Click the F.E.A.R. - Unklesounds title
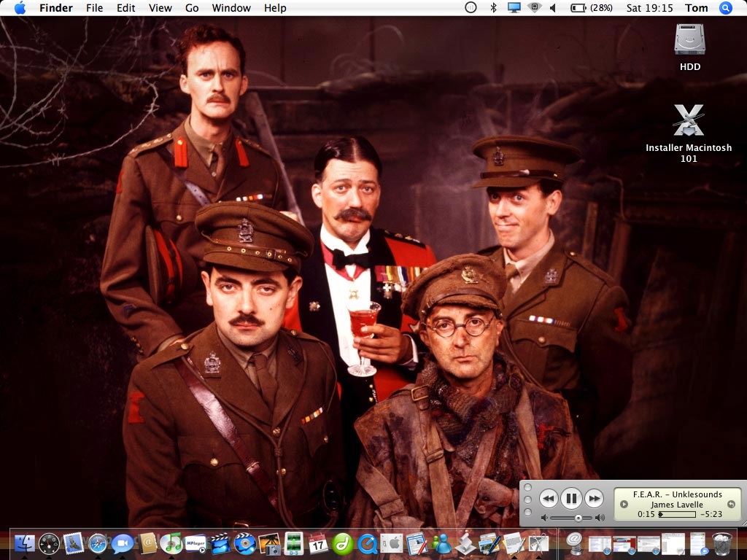747x560 pixels. click(677, 494)
